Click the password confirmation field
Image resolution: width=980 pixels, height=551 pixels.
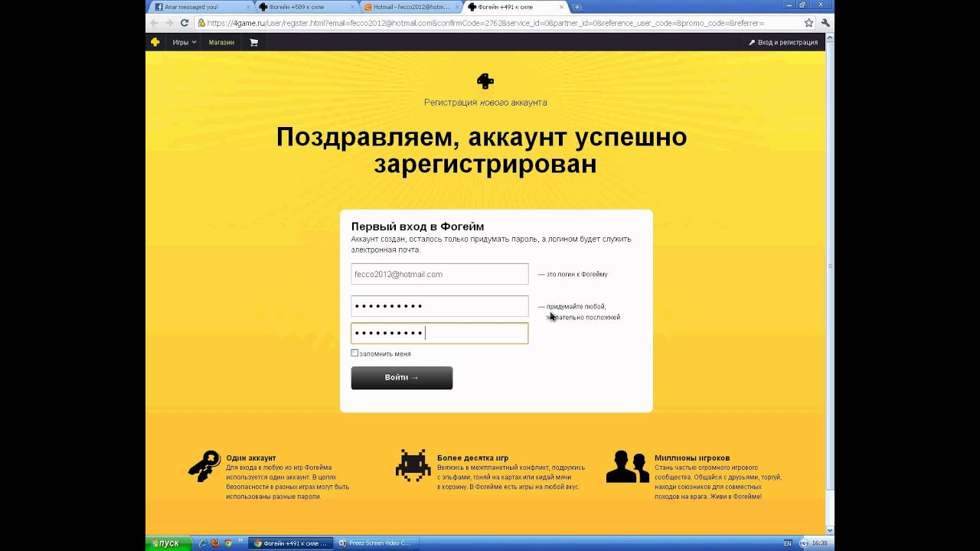point(439,333)
